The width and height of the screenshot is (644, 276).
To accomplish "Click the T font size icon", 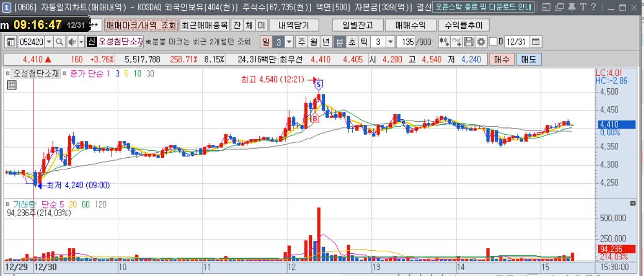I will [583, 7].
